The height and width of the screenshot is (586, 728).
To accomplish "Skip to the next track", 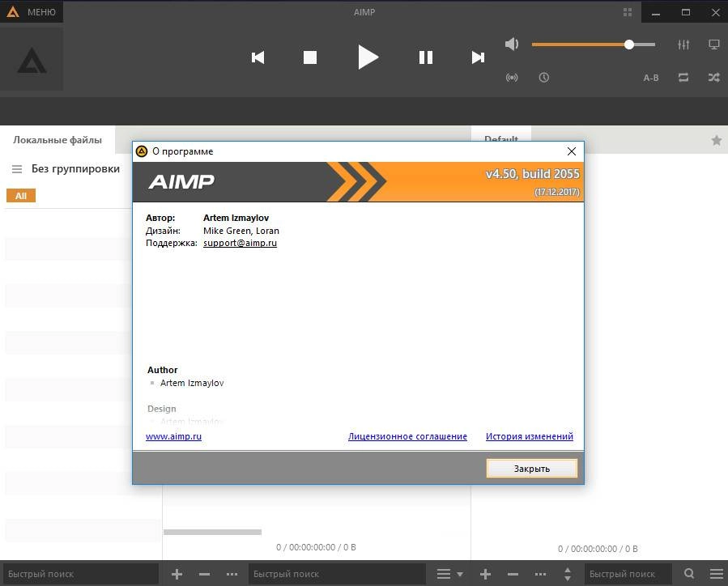I will tap(478, 57).
